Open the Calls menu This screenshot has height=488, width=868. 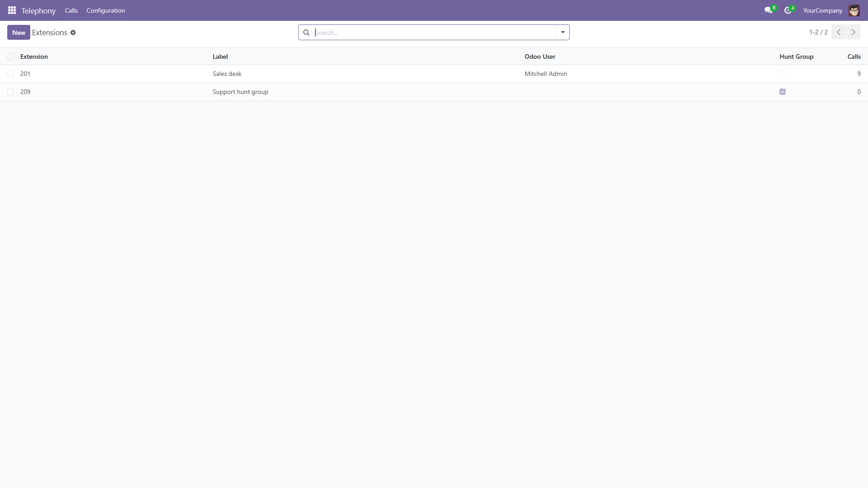coord(71,10)
